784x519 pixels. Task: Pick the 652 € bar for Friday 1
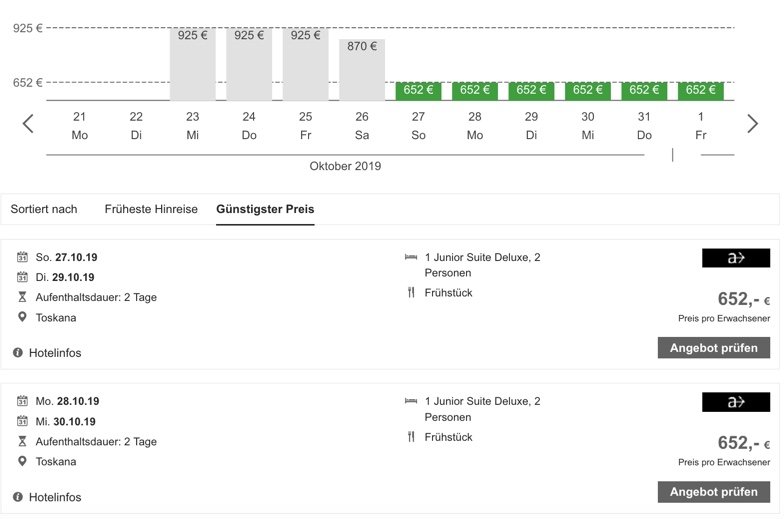(700, 91)
